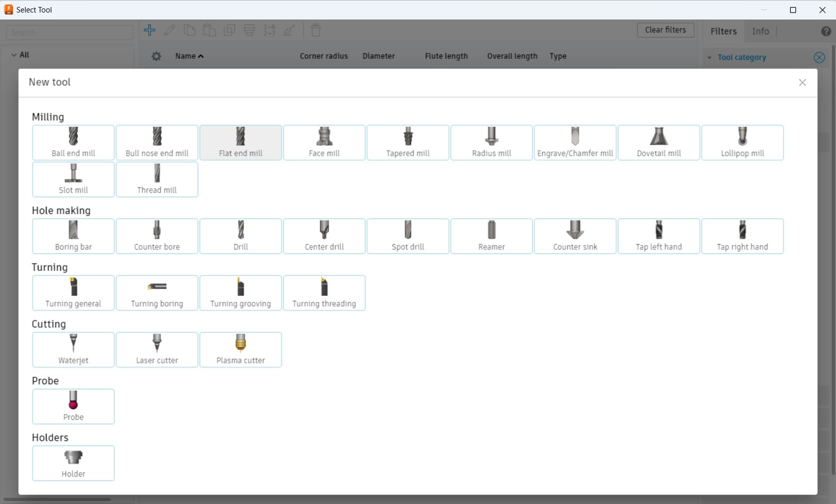Select the Ball end mill tool
This screenshot has width=836, height=504.
[x=73, y=143]
